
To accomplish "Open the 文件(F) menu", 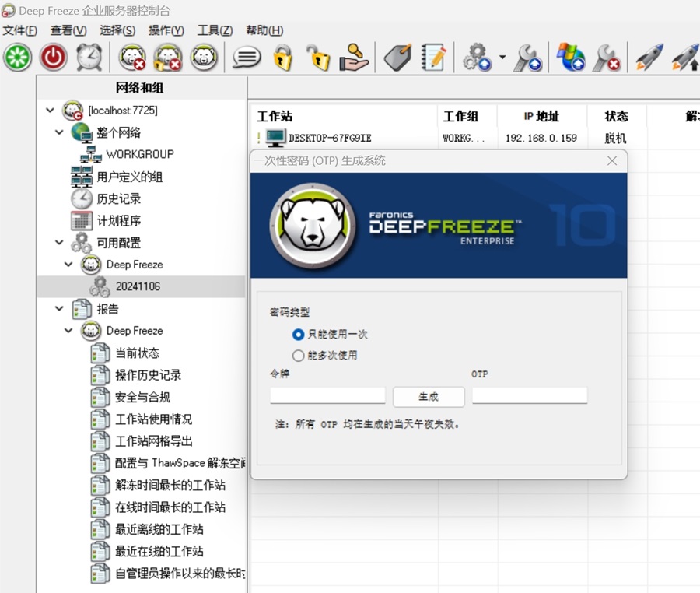I will [19, 30].
